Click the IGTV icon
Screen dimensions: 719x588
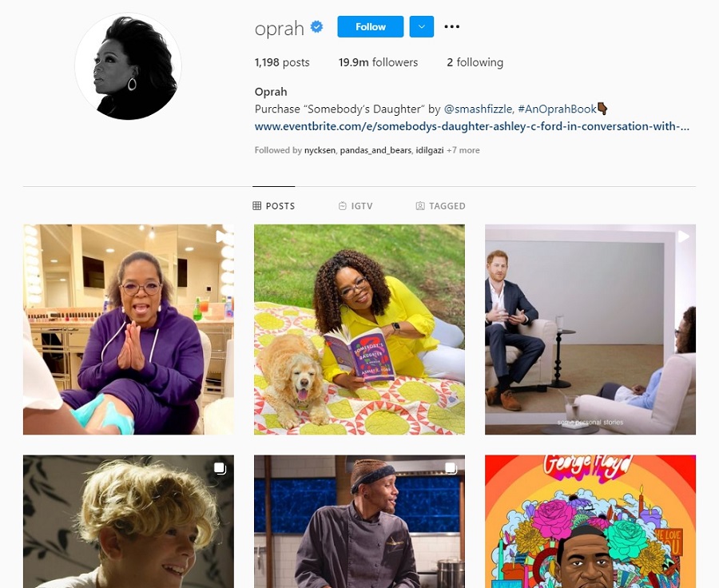(343, 206)
